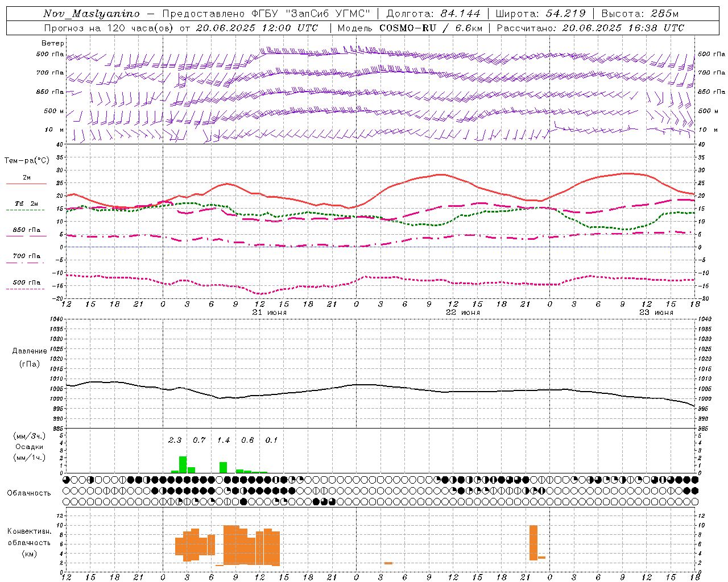This screenshot has width=728, height=582.
Task: Click the 'Давление' pressure panel label
Action: pyautogui.click(x=30, y=351)
